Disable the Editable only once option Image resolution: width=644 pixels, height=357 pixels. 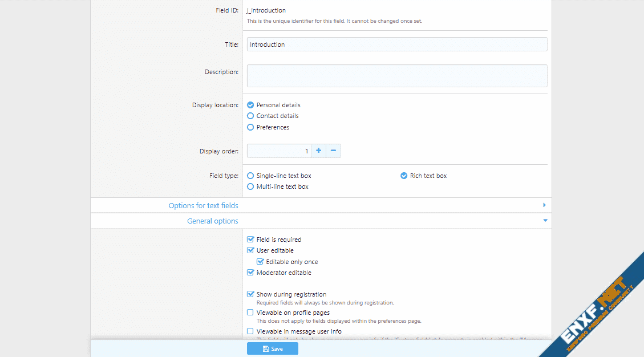tap(260, 262)
